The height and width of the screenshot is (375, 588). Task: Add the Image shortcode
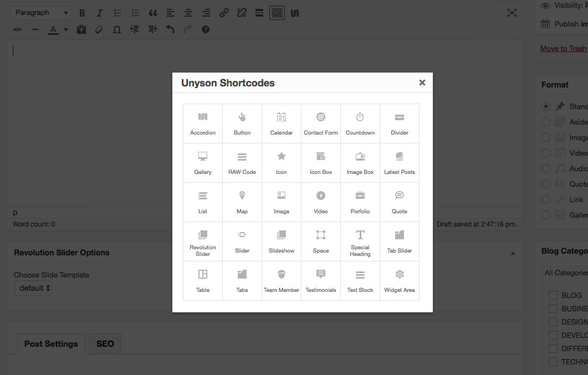(x=282, y=202)
